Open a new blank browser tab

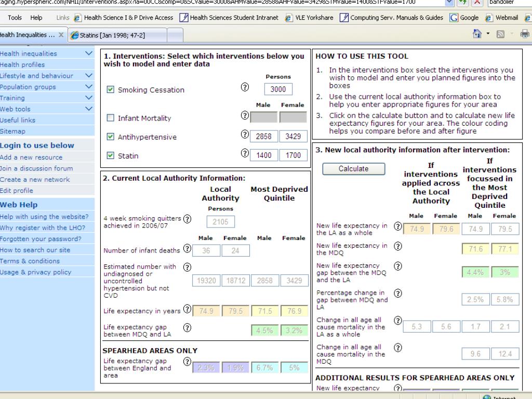tap(175, 35)
